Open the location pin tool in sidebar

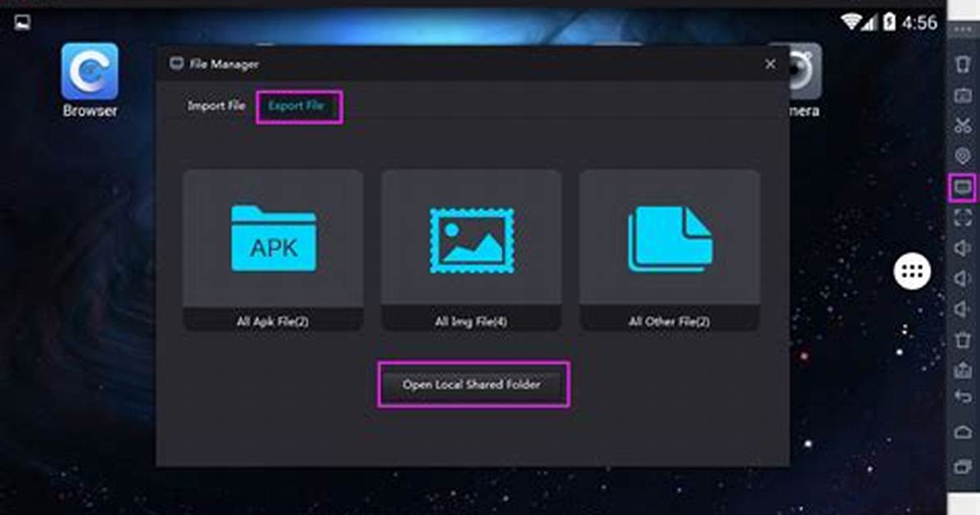click(x=963, y=155)
